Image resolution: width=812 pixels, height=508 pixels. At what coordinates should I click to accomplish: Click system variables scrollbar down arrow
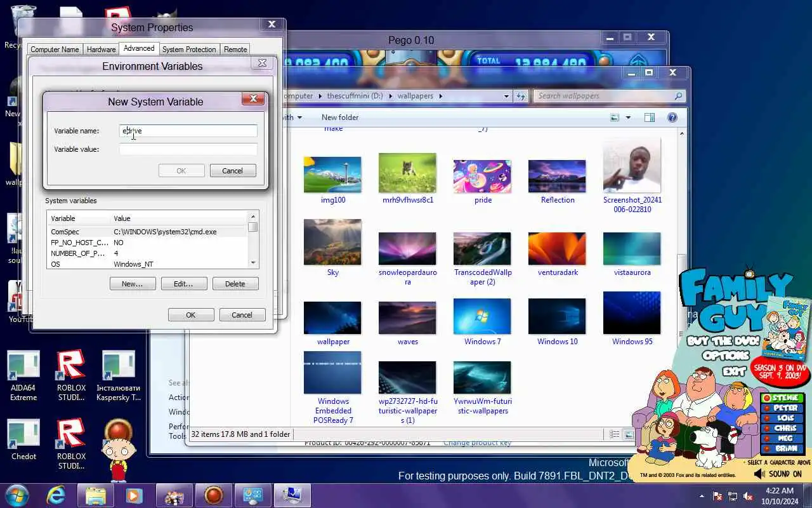pyautogui.click(x=253, y=263)
